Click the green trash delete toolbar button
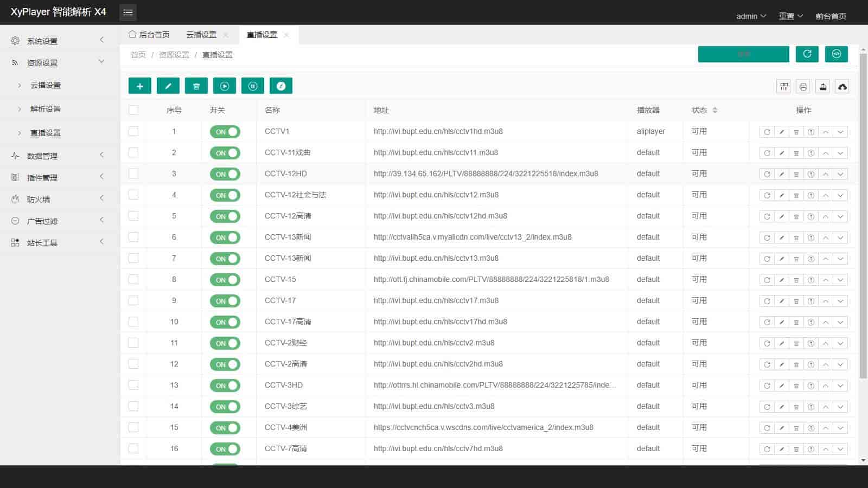The width and height of the screenshot is (868, 488). 196,86
